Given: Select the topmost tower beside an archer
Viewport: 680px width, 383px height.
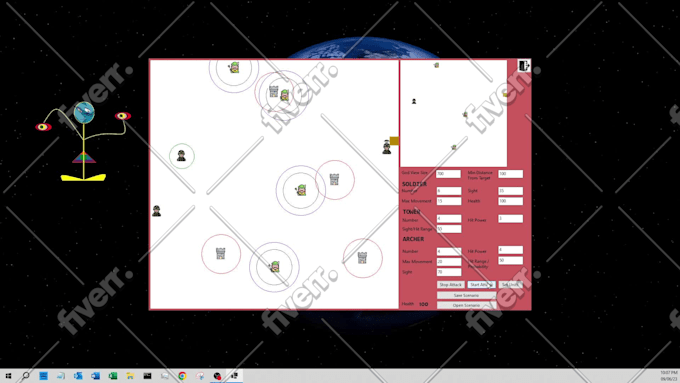Looking at the screenshot, I should click(274, 92).
